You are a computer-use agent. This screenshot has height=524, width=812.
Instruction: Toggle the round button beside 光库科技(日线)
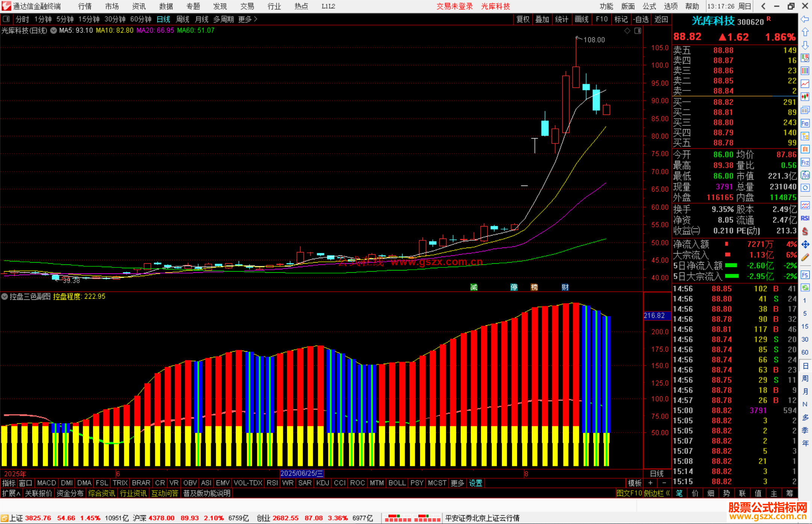53,30
